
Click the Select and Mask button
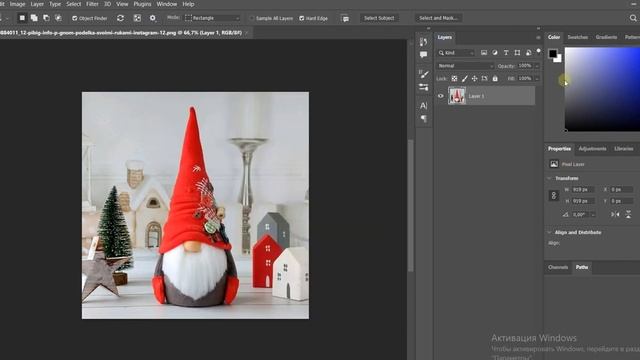pyautogui.click(x=438, y=18)
